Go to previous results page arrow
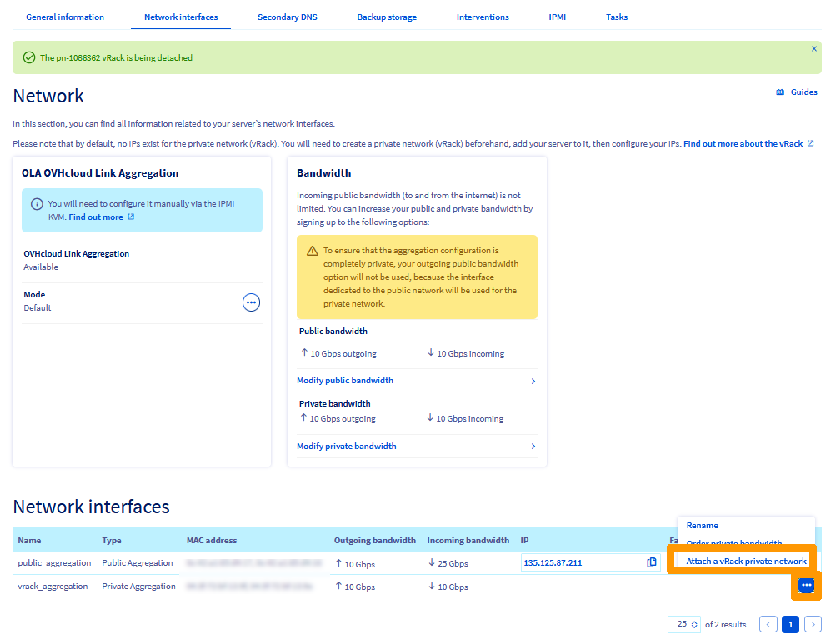831x644 pixels. coord(768,624)
